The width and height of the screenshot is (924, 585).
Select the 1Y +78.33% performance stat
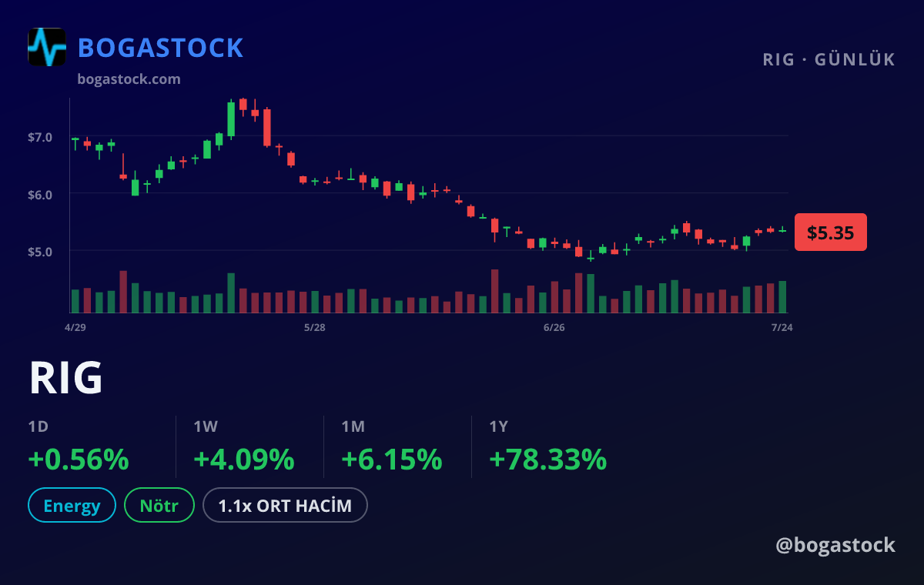[547, 448]
